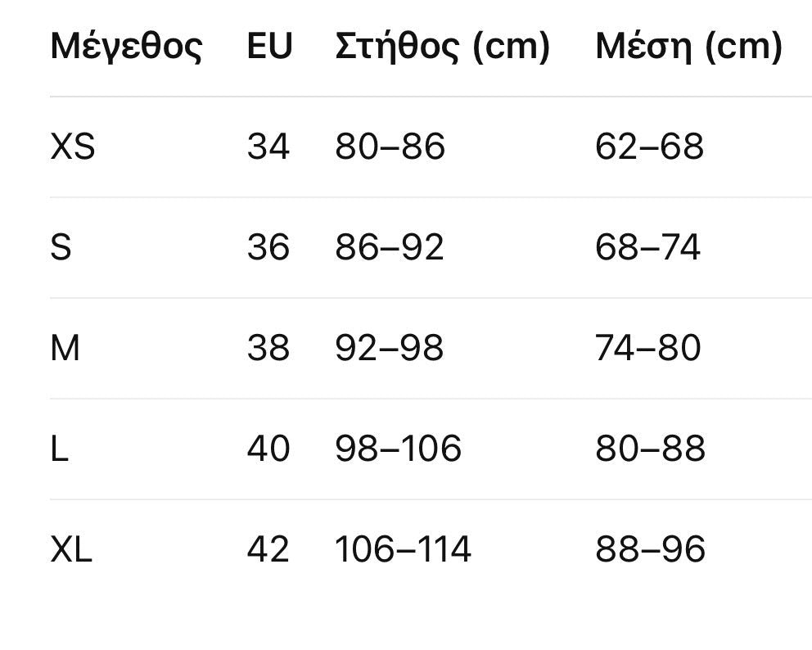Viewport: 812px width, 650px height.
Task: Click the Μέγεθος column header
Action: point(126,47)
